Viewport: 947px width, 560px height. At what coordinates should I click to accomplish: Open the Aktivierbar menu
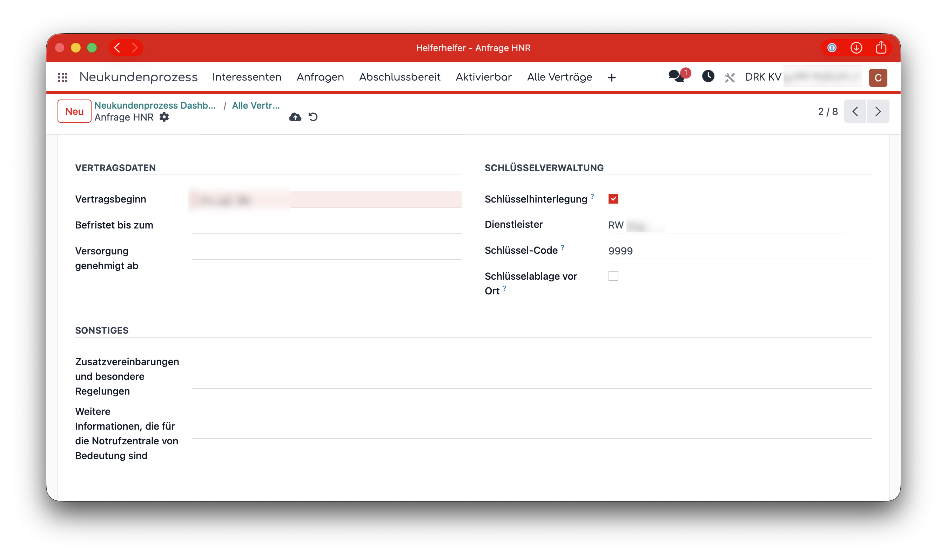pyautogui.click(x=484, y=77)
